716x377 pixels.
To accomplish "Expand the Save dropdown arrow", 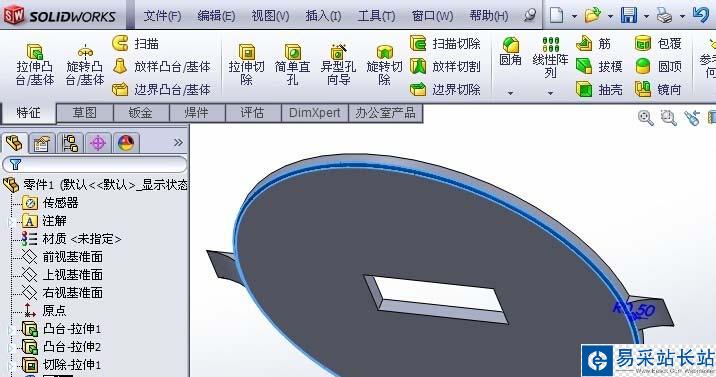I will tap(646, 17).
